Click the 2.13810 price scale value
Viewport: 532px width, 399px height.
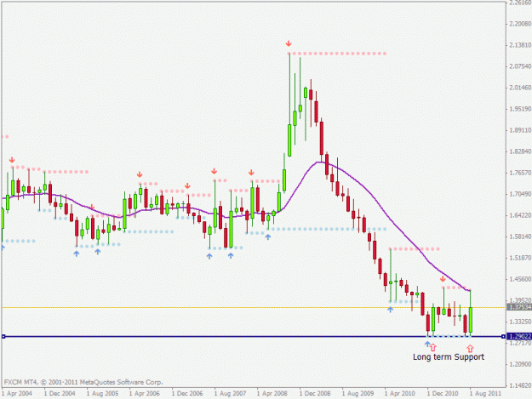pos(520,45)
